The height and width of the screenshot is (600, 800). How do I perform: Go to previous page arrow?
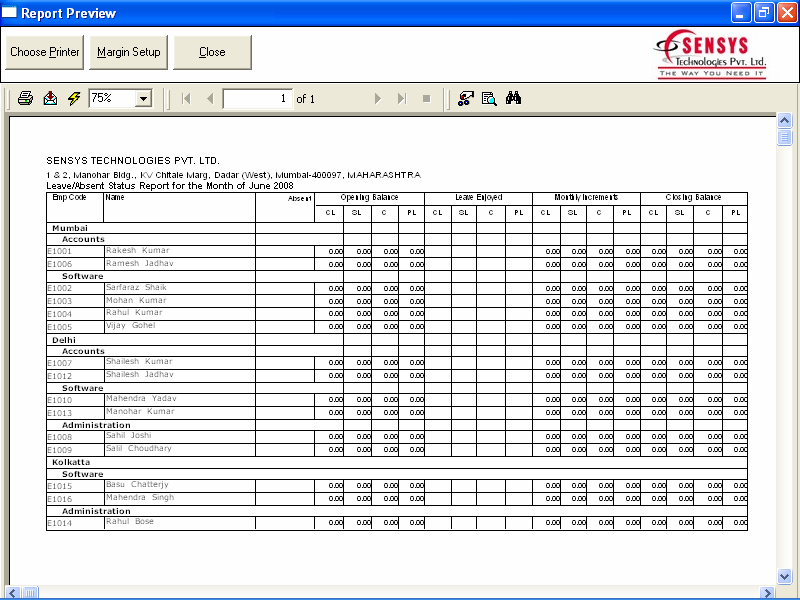point(210,98)
